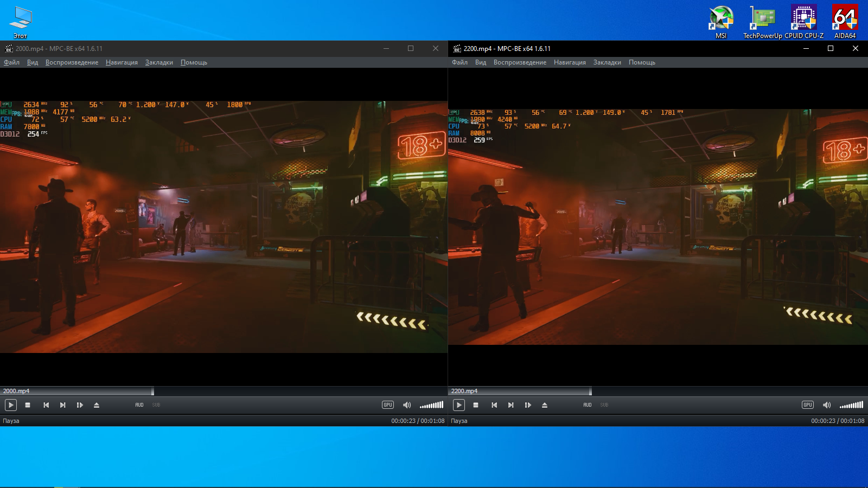This screenshot has height=488, width=868.
Task: Close the 2000.mp4 player window
Action: pos(436,48)
